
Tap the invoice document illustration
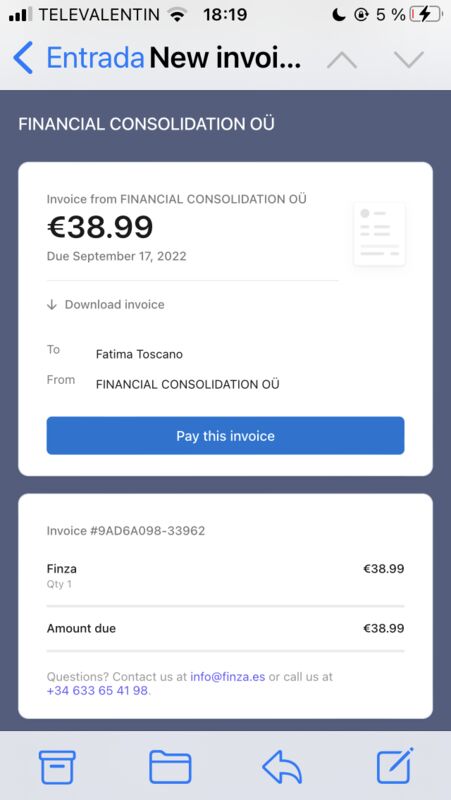(x=380, y=234)
